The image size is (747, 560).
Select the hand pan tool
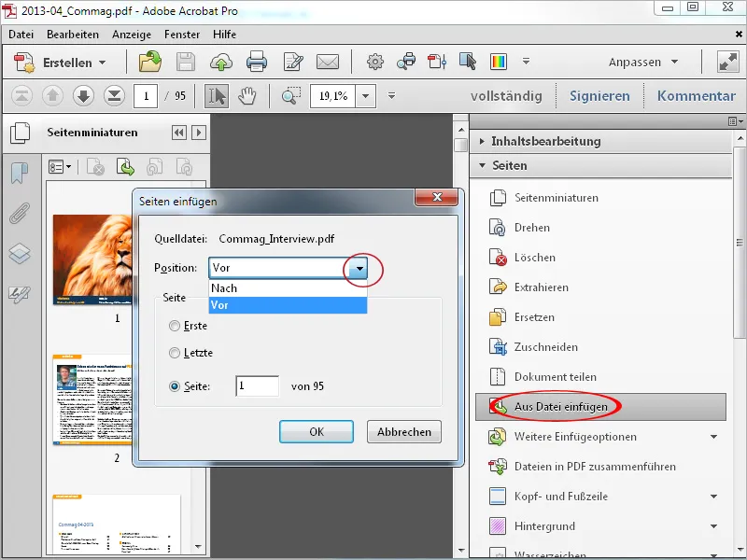coord(247,96)
